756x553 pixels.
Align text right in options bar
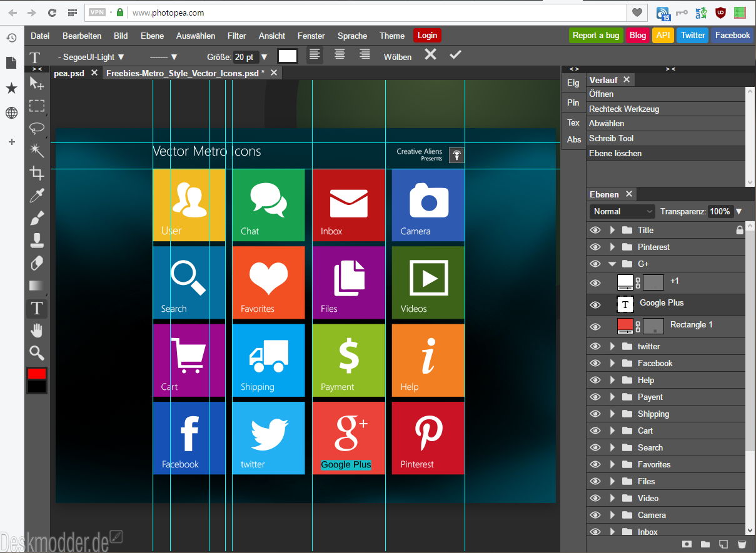[x=365, y=55]
